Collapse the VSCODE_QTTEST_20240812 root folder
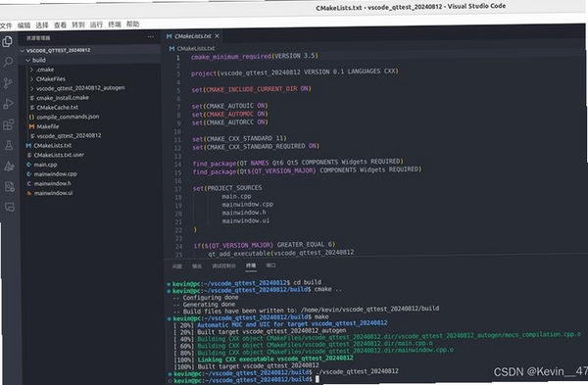Image resolution: width=588 pixels, height=385 pixels. coord(23,51)
